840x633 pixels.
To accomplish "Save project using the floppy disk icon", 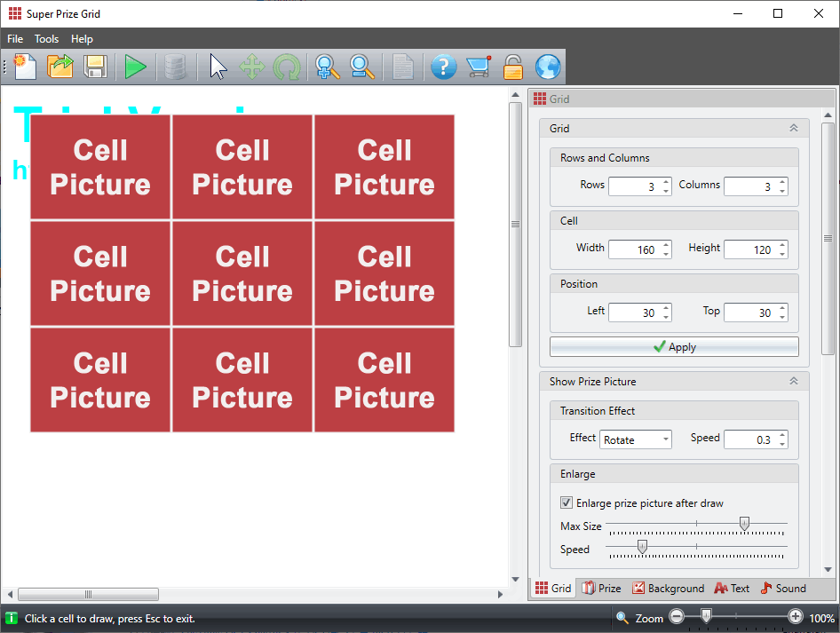I will coord(96,67).
